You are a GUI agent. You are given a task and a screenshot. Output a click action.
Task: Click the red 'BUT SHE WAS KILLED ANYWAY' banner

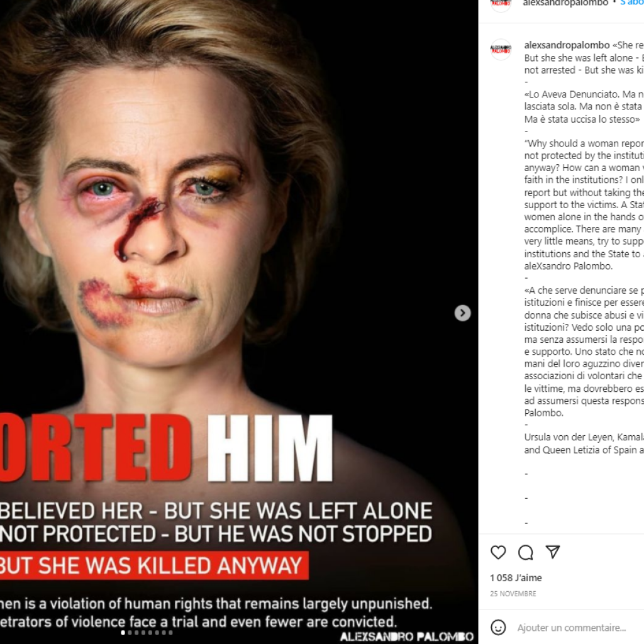154,565
